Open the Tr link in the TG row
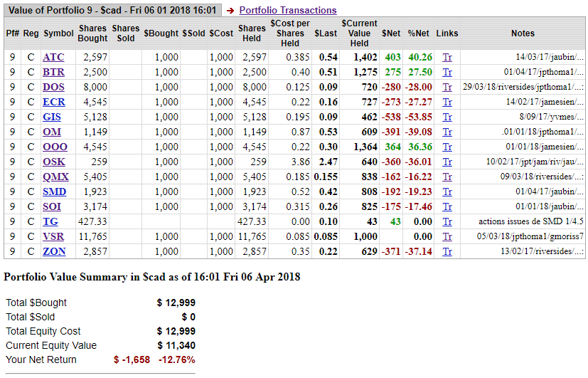 tap(447, 221)
